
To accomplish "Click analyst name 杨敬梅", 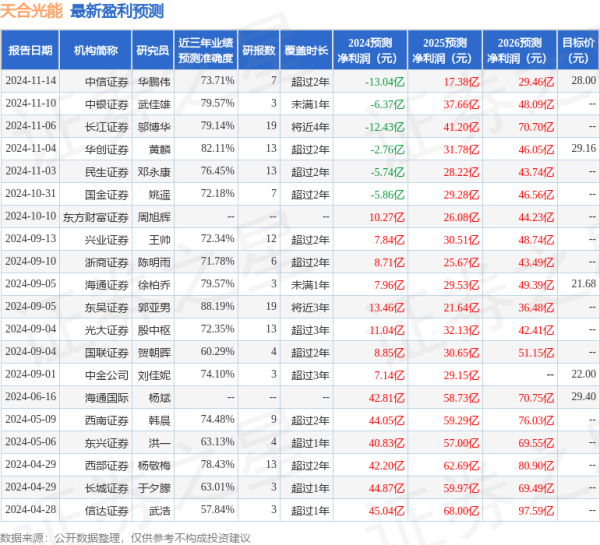I will (x=154, y=466).
